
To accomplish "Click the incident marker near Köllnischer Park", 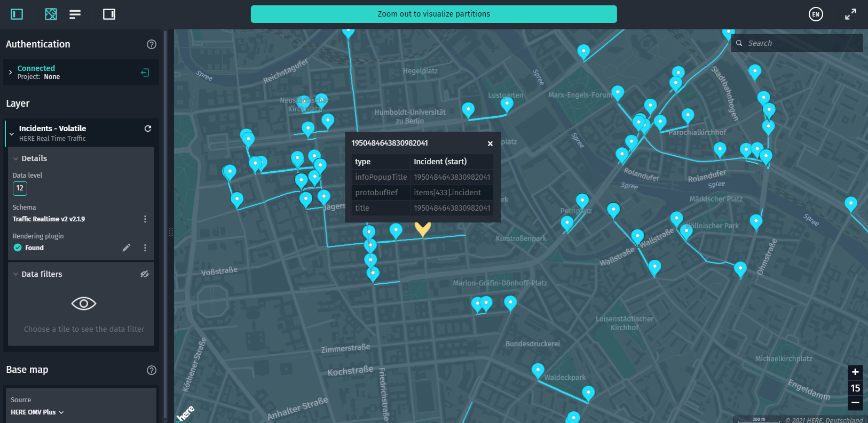I will click(x=686, y=231).
